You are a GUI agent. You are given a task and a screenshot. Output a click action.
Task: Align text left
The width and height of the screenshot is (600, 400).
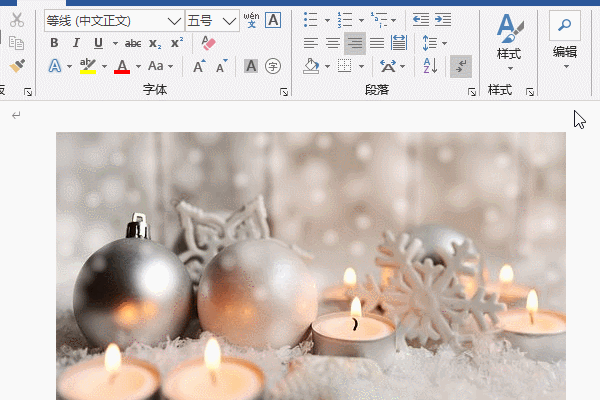coord(311,43)
